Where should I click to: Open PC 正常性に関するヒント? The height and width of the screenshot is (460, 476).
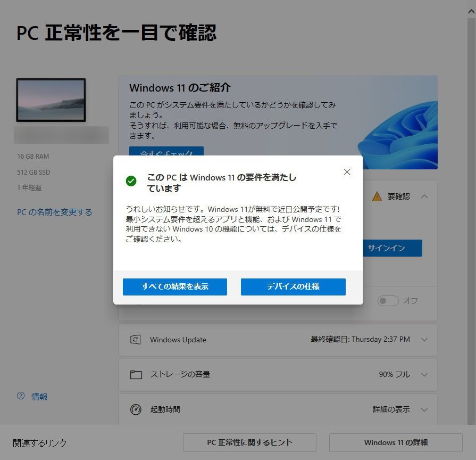pos(249,442)
